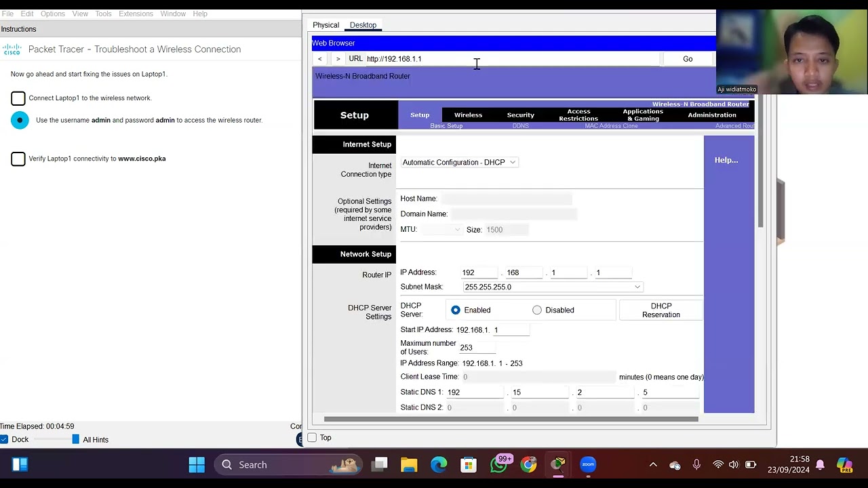The height and width of the screenshot is (488, 868).
Task: Click the Go button next to URL
Action: 688,59
